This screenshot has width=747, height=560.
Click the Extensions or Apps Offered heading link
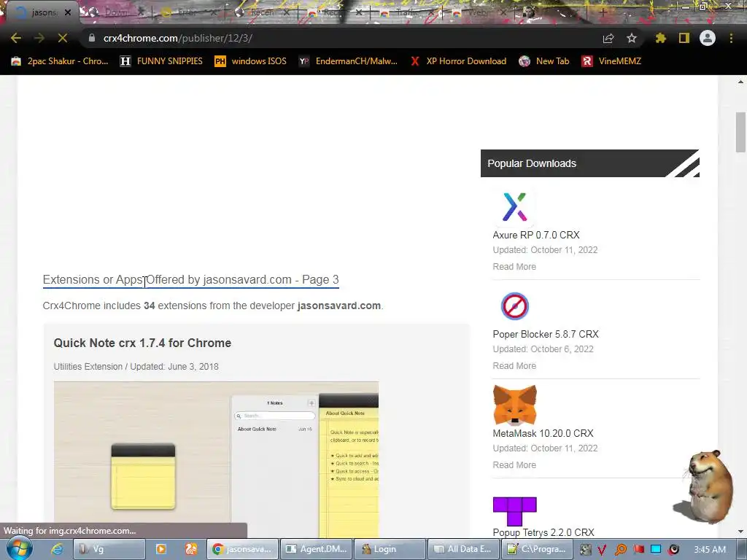190,279
